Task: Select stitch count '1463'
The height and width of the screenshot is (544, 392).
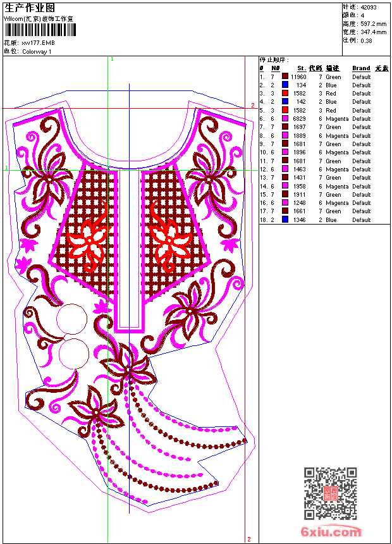Action: coord(300,170)
